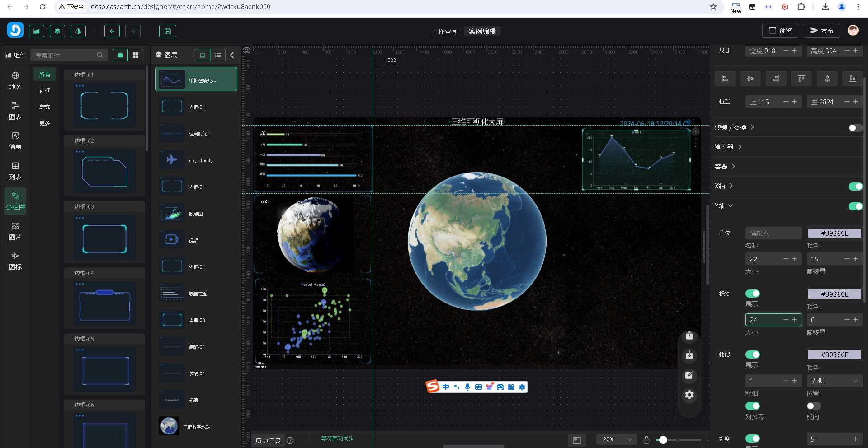Toggle canvas visibility eye icon
Image resolution: width=868 pixels, height=448 pixels.
coord(247,51)
